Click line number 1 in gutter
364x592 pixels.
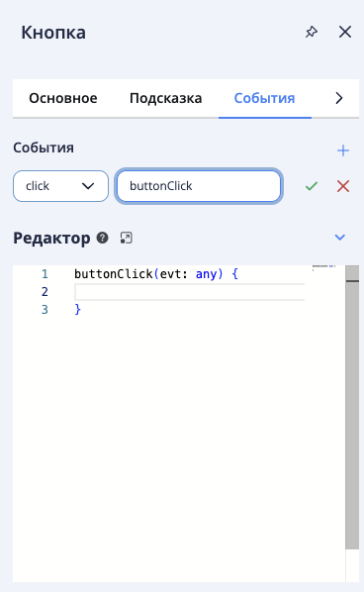tap(45, 274)
